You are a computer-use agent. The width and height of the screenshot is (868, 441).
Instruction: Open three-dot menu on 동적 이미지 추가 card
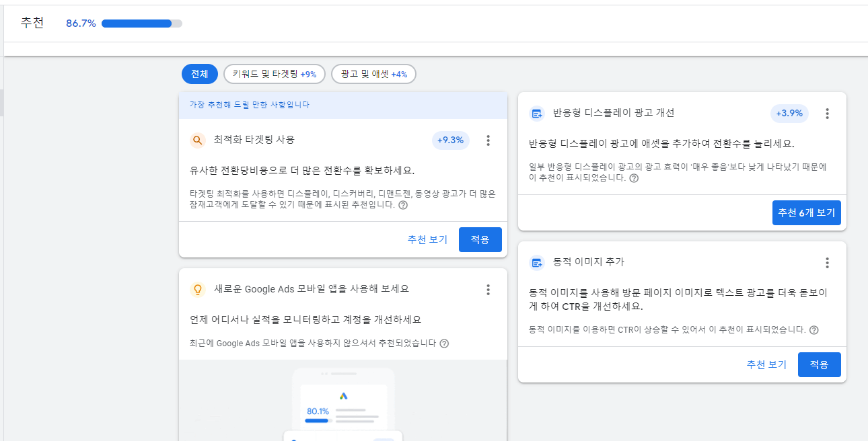tap(828, 263)
